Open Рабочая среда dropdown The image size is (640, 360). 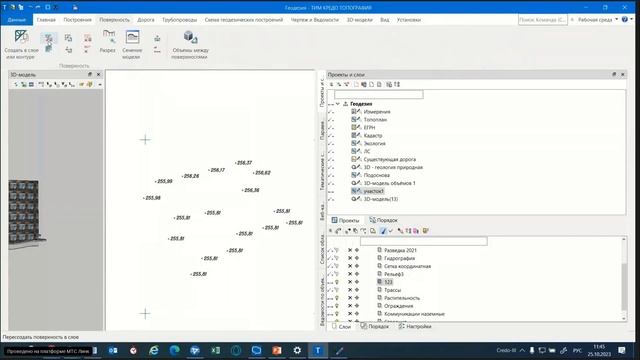598,19
